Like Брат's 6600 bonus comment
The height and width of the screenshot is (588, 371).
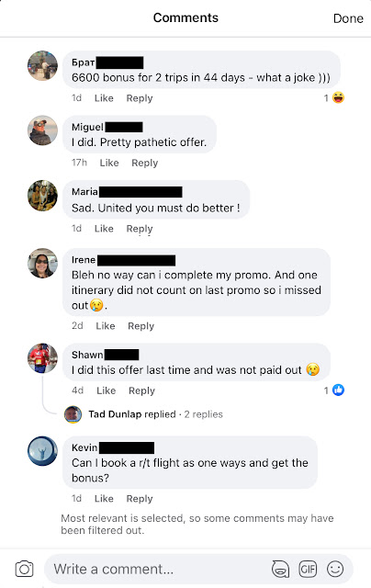click(x=104, y=98)
